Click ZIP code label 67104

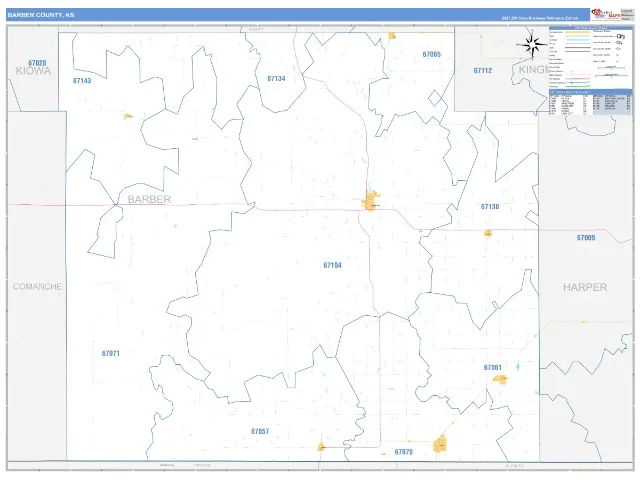coord(332,265)
